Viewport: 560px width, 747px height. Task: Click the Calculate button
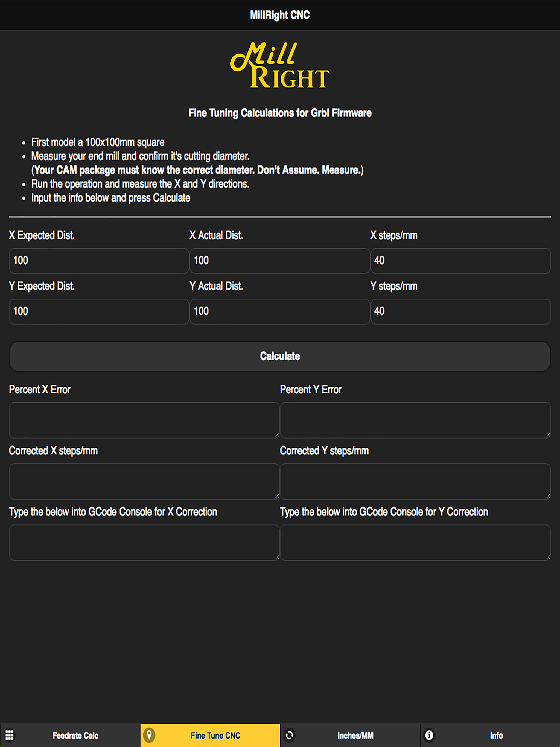click(280, 356)
